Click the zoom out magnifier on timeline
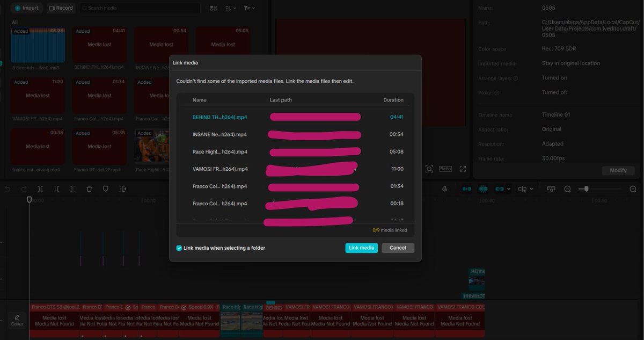This screenshot has width=644, height=340. pos(568,189)
